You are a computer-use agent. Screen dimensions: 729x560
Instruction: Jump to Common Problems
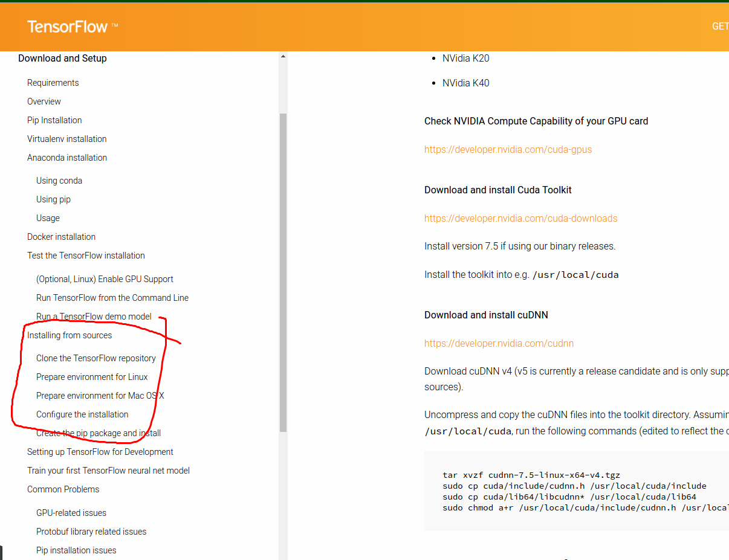click(x=63, y=489)
